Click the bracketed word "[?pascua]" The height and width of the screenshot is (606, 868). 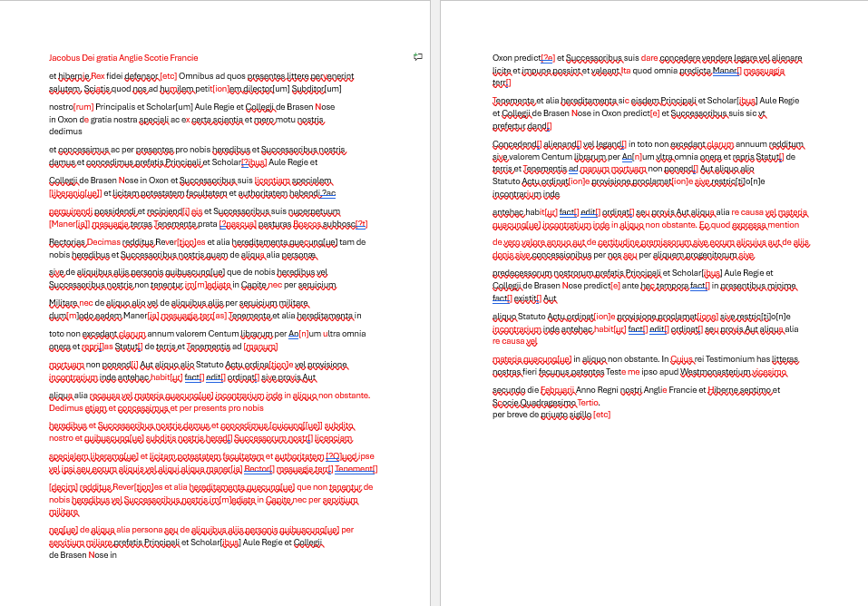(238, 224)
